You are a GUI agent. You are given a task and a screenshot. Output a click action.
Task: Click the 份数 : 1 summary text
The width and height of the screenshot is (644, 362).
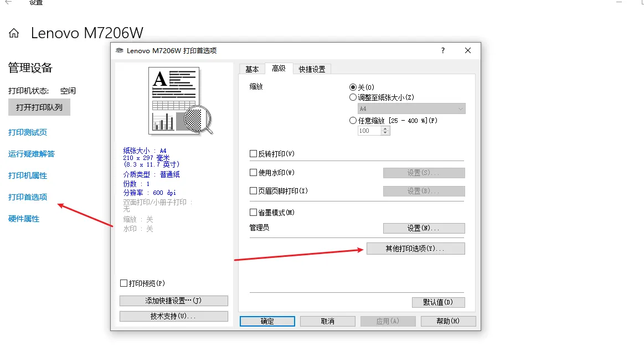pyautogui.click(x=136, y=184)
